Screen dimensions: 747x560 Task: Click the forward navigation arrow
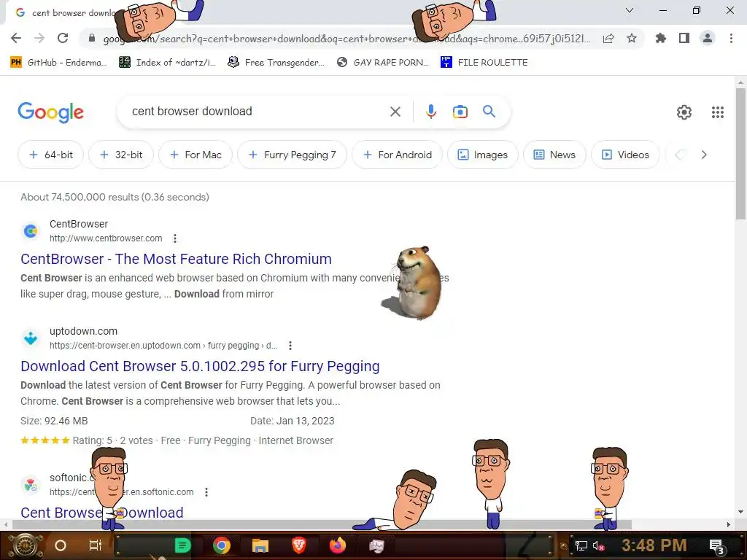tap(39, 38)
